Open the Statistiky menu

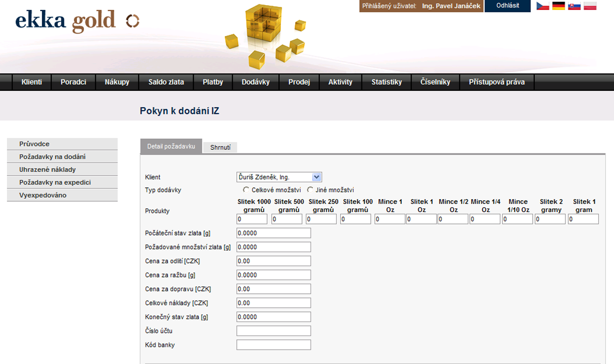coord(387,82)
